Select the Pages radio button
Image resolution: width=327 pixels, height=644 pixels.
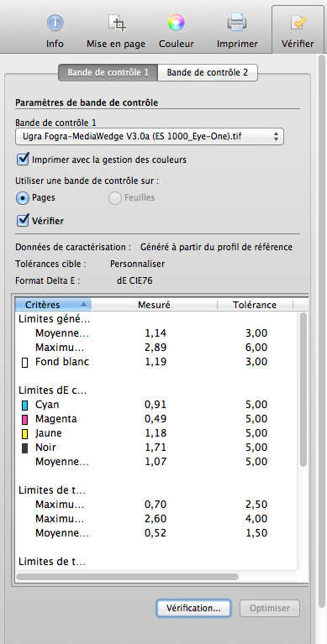[x=21, y=198]
